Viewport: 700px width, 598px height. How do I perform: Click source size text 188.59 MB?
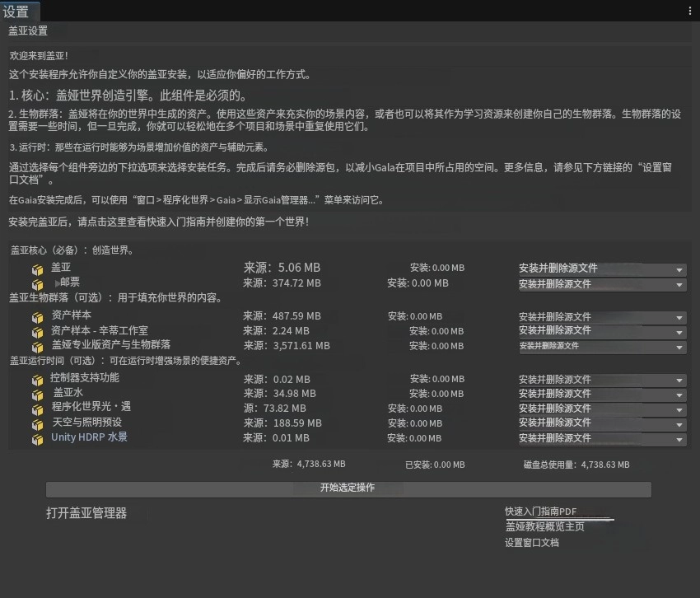pos(297,423)
